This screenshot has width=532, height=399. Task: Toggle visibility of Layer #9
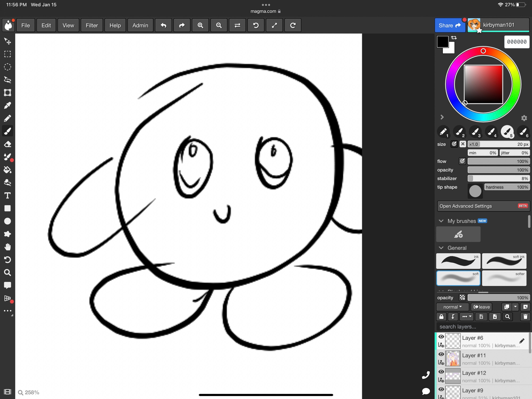441,389
